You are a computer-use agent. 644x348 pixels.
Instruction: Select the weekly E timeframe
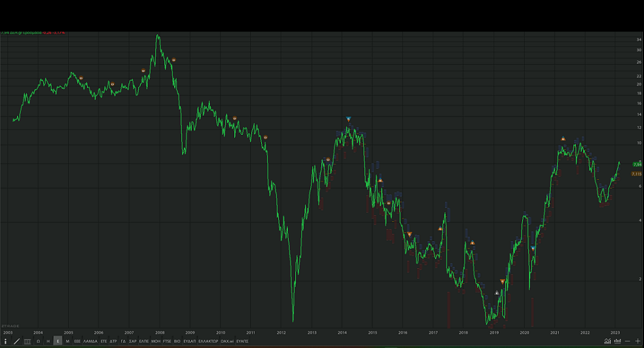[58, 341]
